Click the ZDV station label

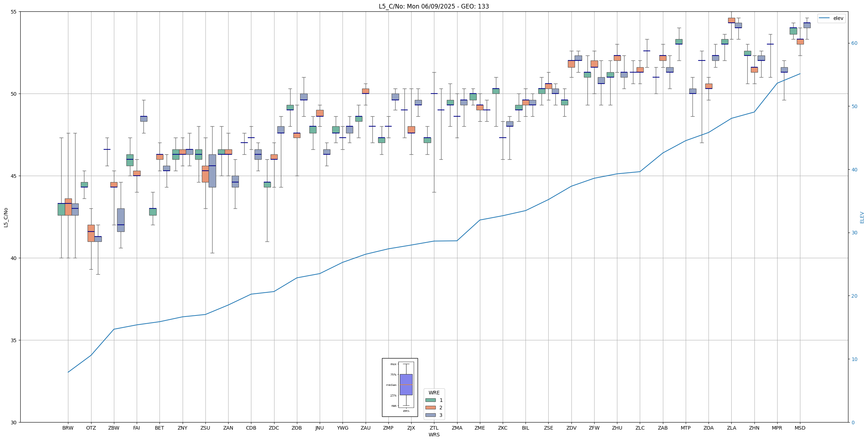pos(571,428)
